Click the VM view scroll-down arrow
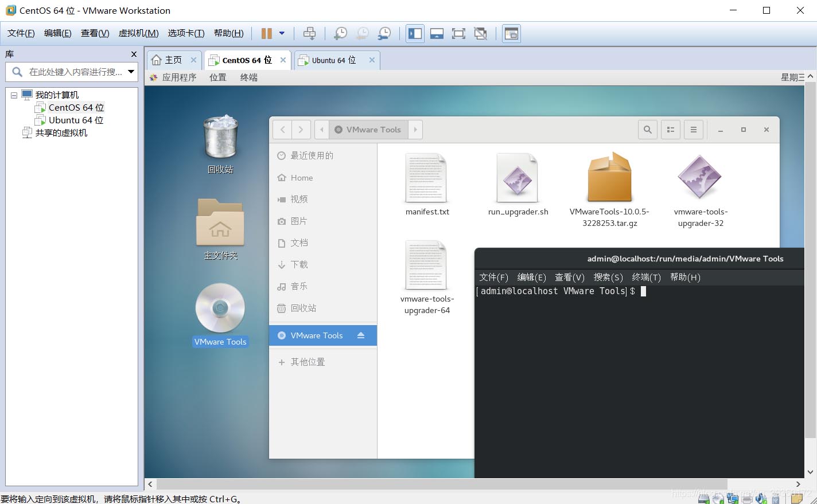The width and height of the screenshot is (817, 504). click(810, 472)
